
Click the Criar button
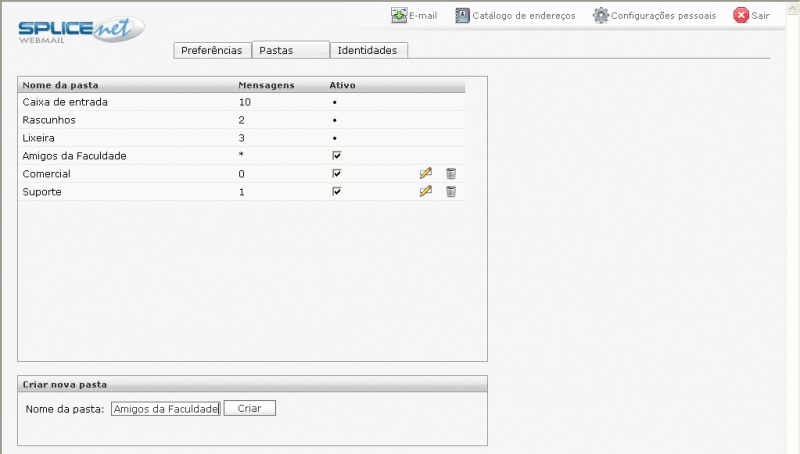pos(249,408)
